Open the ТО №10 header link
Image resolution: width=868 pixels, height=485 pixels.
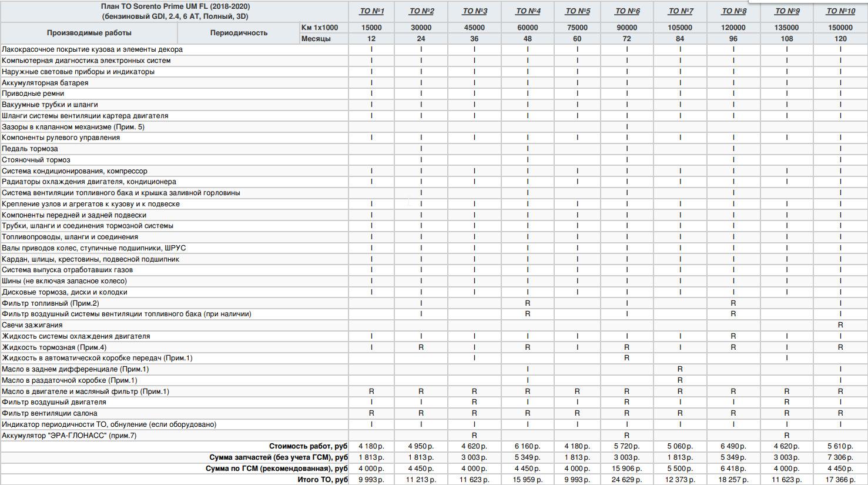pos(840,11)
